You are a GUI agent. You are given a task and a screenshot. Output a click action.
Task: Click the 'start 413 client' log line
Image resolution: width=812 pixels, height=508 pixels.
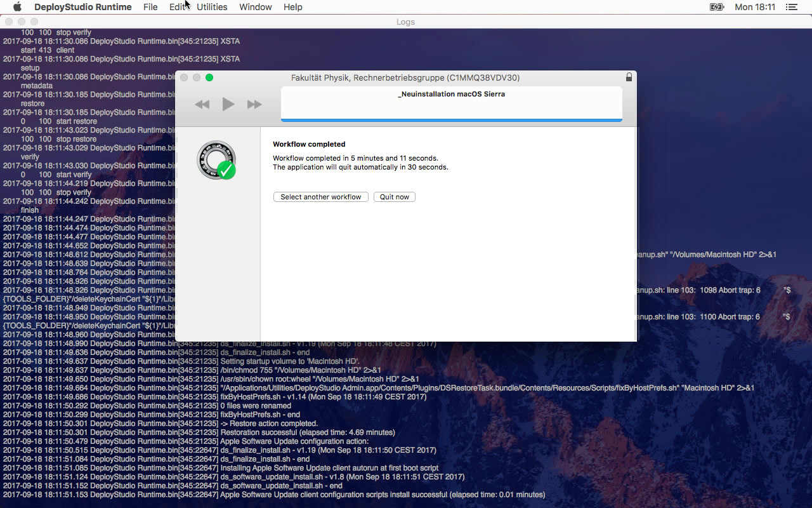pos(48,50)
